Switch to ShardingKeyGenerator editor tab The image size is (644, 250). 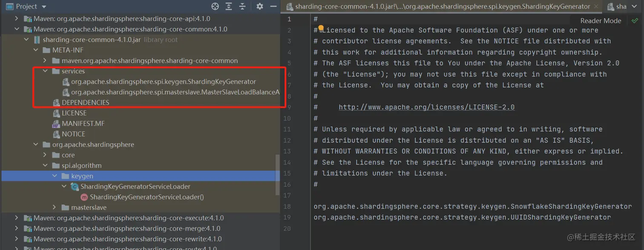pyautogui.click(x=443, y=6)
